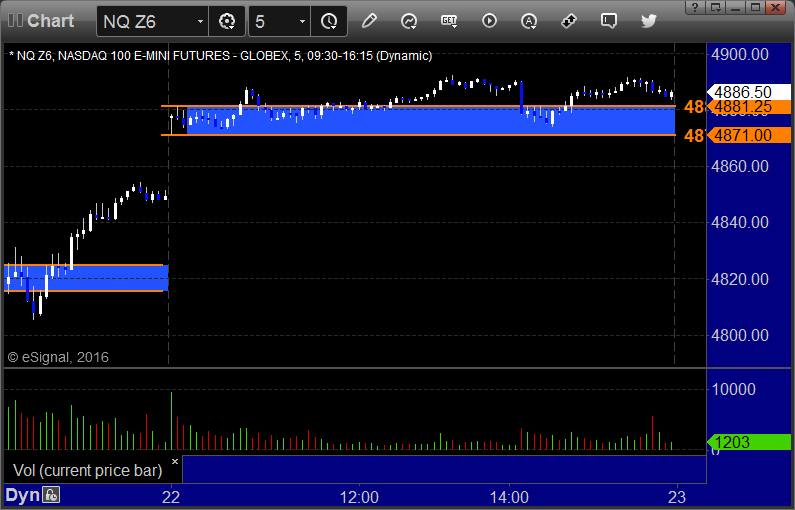This screenshot has width=795, height=510.
Task: Click the 4860.00 price axis label
Action: 740,166
